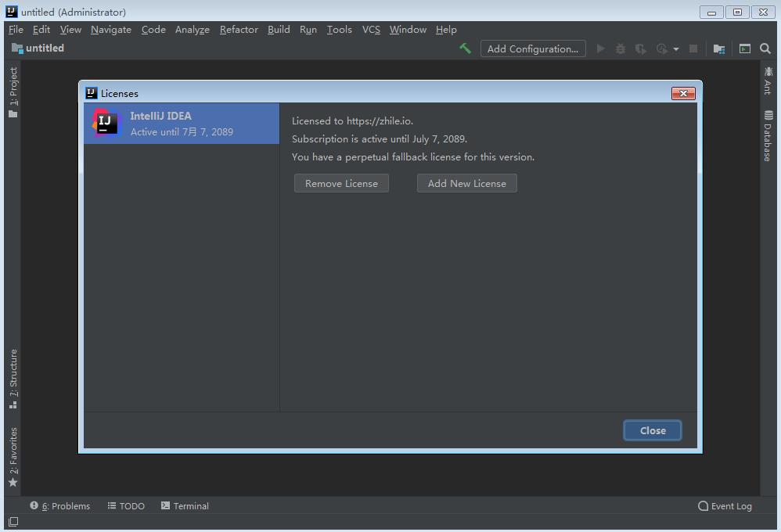
Task: Open the Project tool window tab
Action: 13,92
